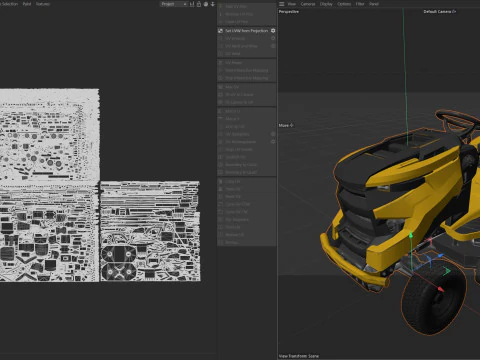Open settings gear beside UV Unwrap
This screenshot has width=480, height=360.
273,38
